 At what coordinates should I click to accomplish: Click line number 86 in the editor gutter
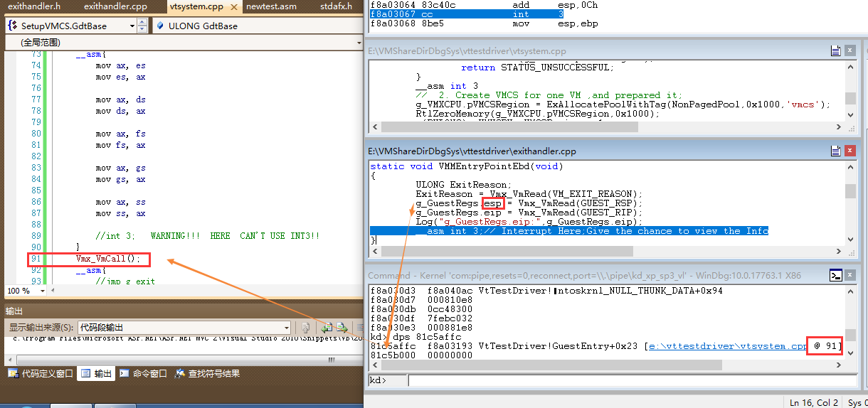click(36, 202)
